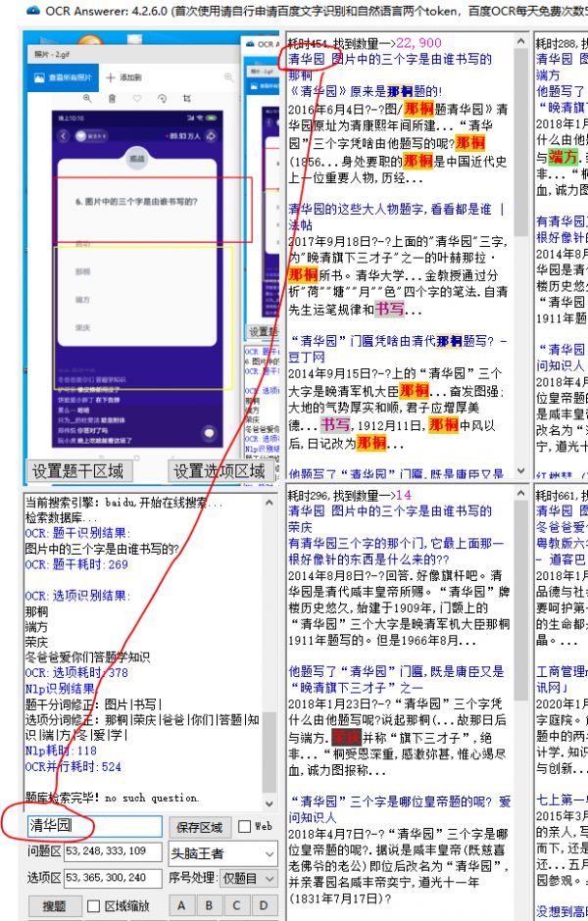Click the 清华园 keyword input field
The width and height of the screenshot is (588, 921).
[95, 826]
